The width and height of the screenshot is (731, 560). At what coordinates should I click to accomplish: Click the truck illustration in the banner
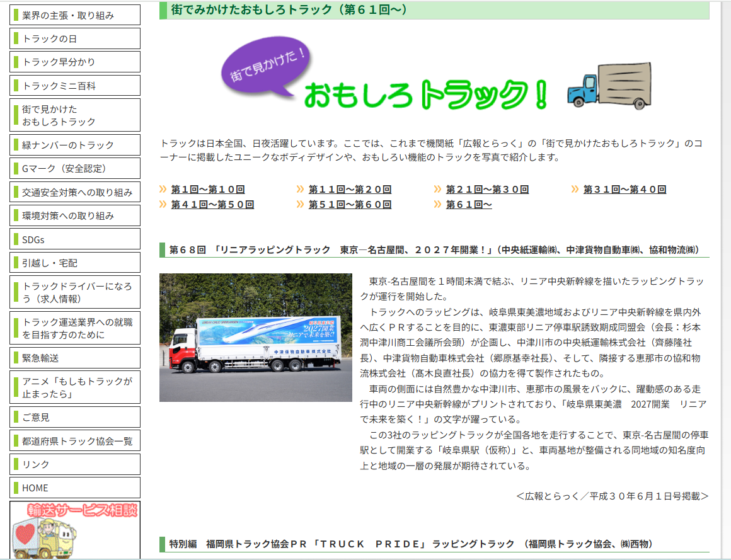609,87
